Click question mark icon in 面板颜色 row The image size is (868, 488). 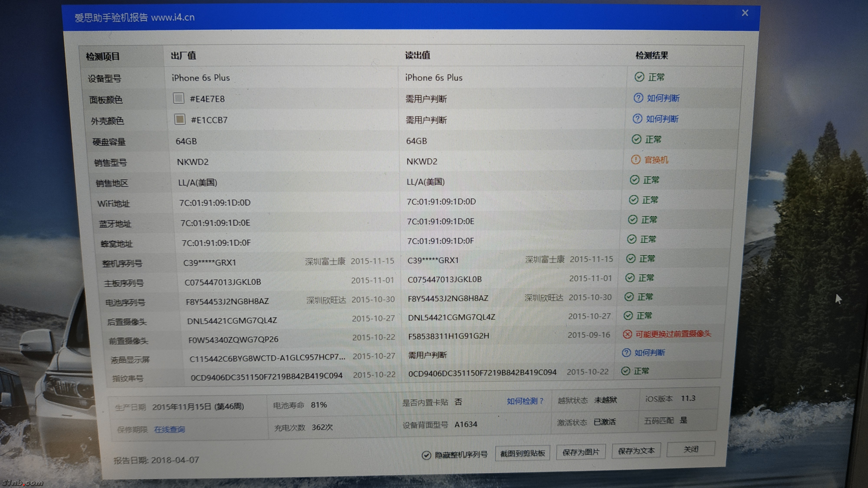coord(638,98)
